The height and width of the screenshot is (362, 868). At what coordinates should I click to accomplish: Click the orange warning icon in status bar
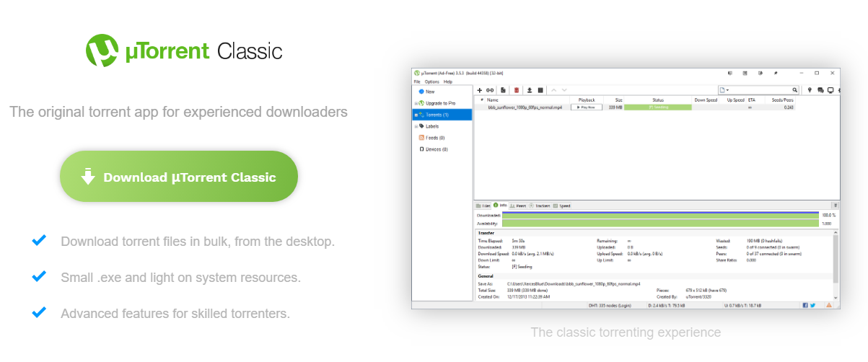[828, 305]
